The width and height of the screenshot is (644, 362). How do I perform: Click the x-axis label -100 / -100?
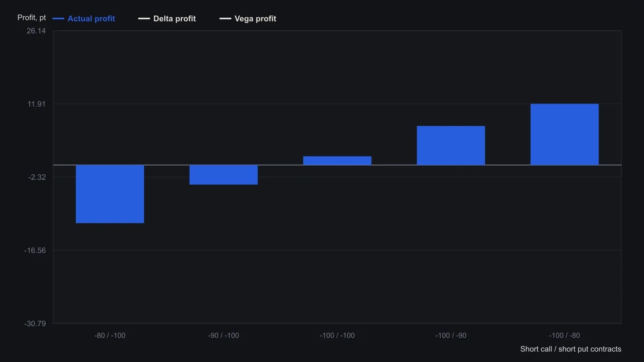(337, 335)
